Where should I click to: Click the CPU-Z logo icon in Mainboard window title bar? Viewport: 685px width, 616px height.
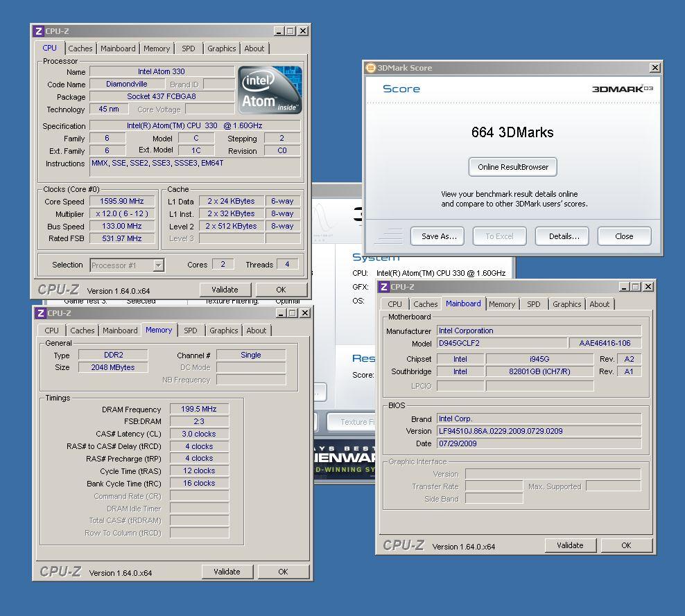[384, 286]
